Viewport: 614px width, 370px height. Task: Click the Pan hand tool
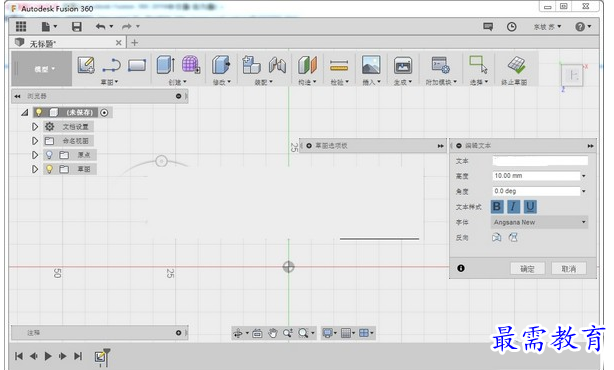pyautogui.click(x=273, y=333)
